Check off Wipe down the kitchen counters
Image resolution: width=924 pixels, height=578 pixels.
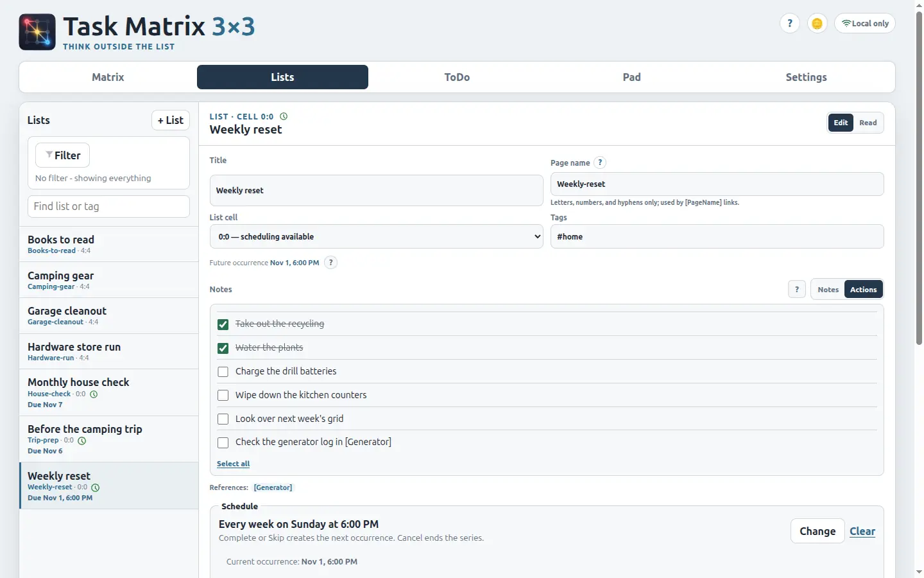tap(223, 396)
